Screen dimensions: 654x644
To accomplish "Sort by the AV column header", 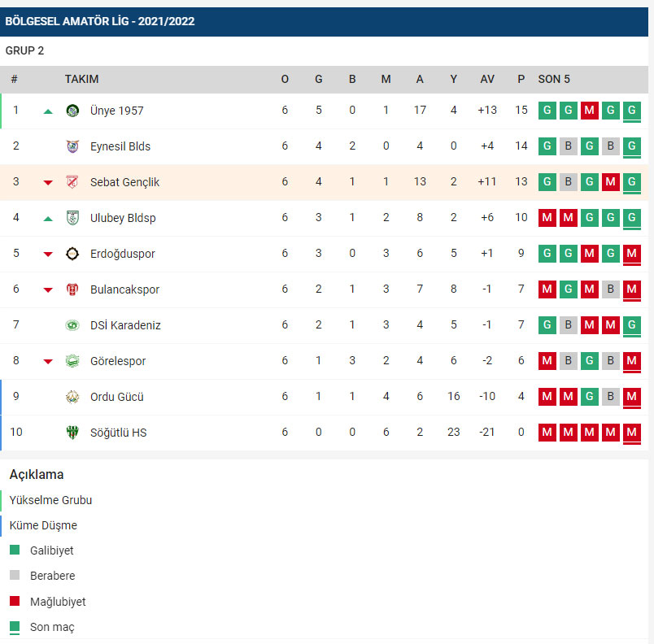I will (487, 79).
